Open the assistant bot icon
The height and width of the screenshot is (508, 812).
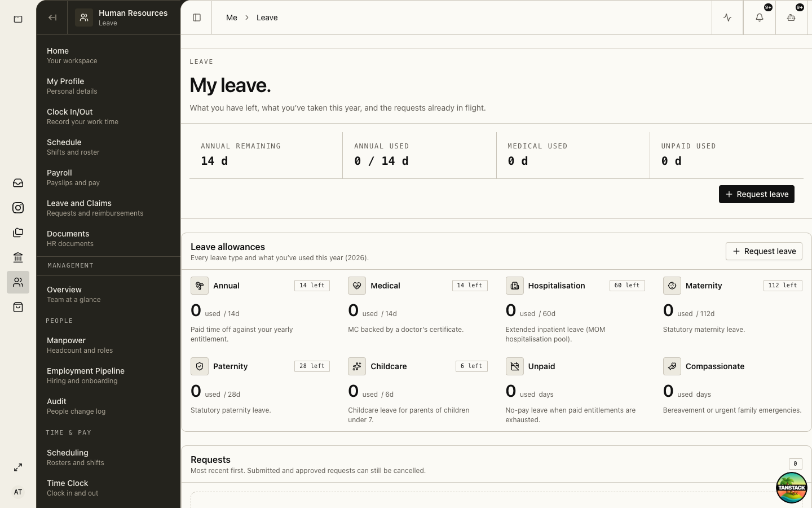coord(791,17)
